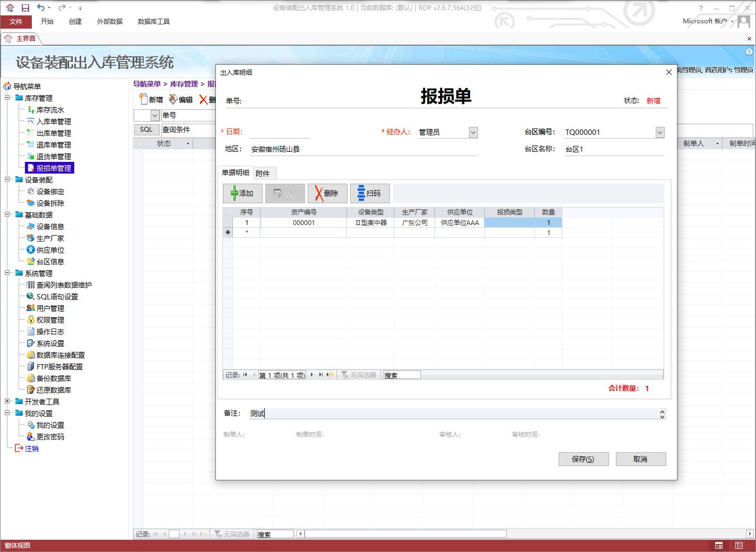
Task: Click the undo arrow icon
Action: pyautogui.click(x=41, y=7)
